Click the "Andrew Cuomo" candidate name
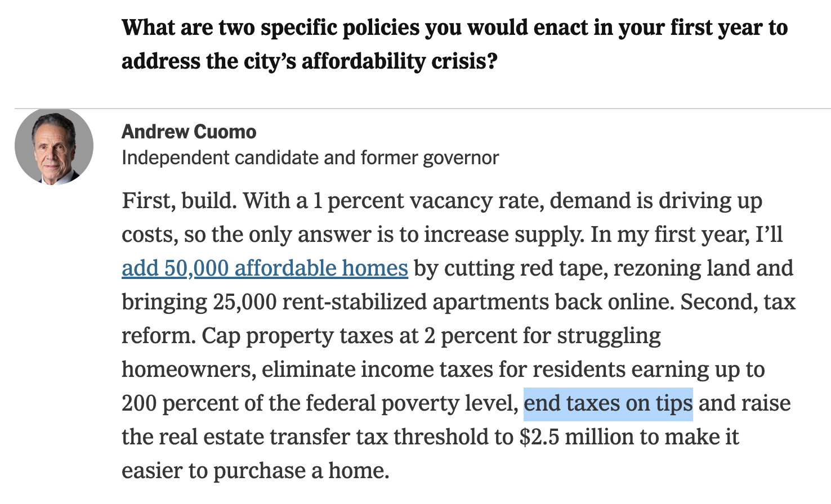The image size is (831, 504). click(x=189, y=132)
